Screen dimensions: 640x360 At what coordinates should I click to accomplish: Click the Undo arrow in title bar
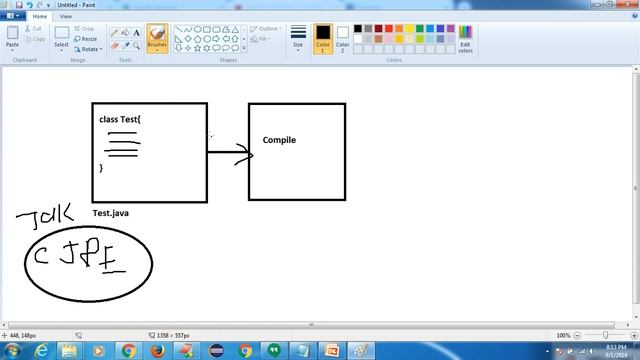coord(30,5)
